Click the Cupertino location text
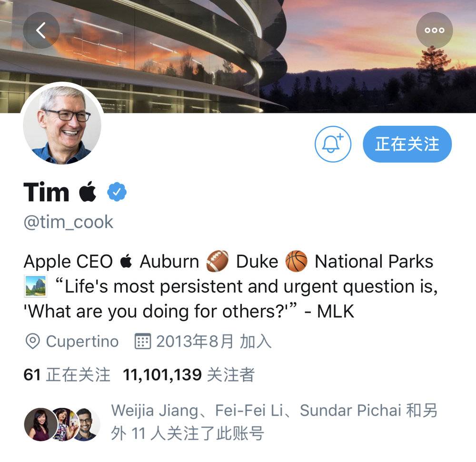 click(82, 341)
